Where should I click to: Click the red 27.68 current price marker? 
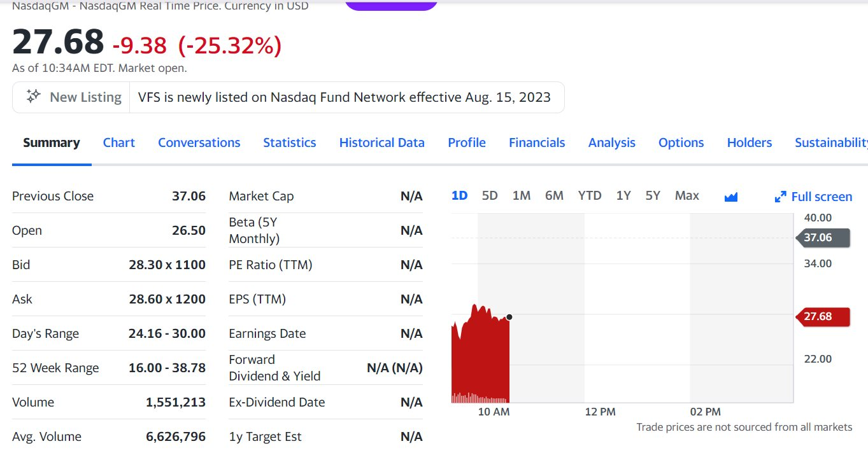click(x=822, y=316)
